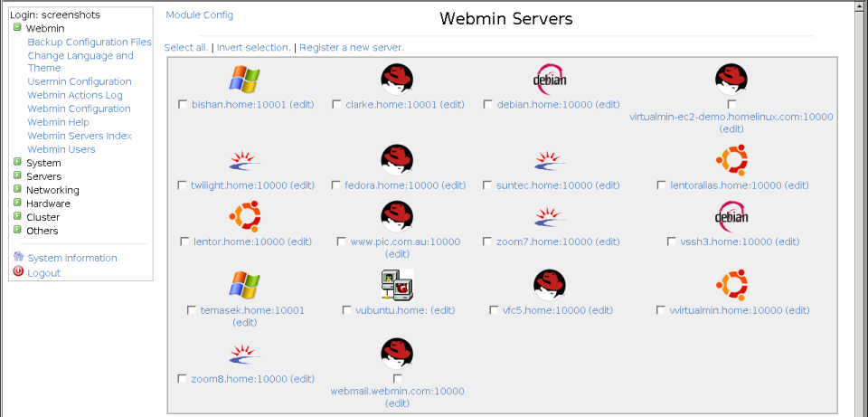Click the Windows icon above temasek.home
868x417 pixels.
pos(245,285)
